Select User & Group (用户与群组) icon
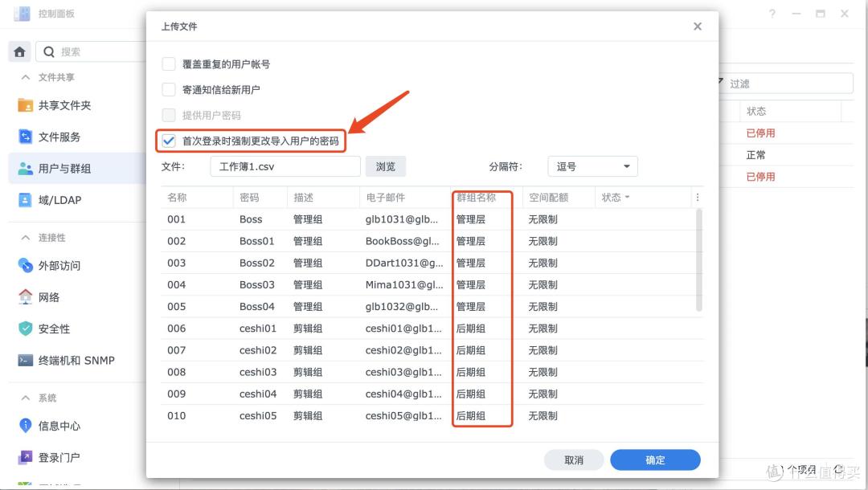Screen dimensions: 868x490 pos(26,168)
